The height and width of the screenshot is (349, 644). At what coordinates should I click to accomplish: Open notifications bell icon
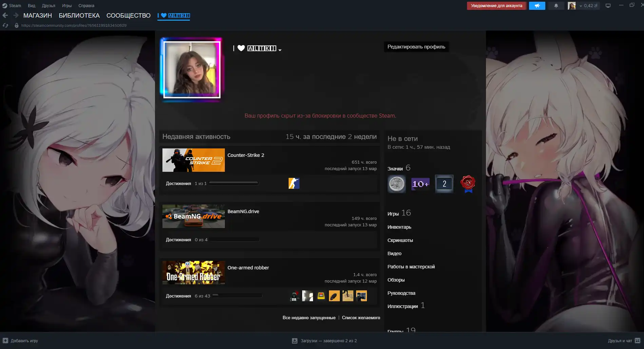click(x=556, y=6)
